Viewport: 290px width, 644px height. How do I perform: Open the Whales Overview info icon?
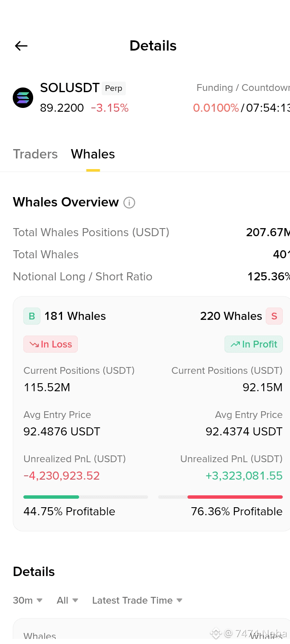(x=129, y=203)
